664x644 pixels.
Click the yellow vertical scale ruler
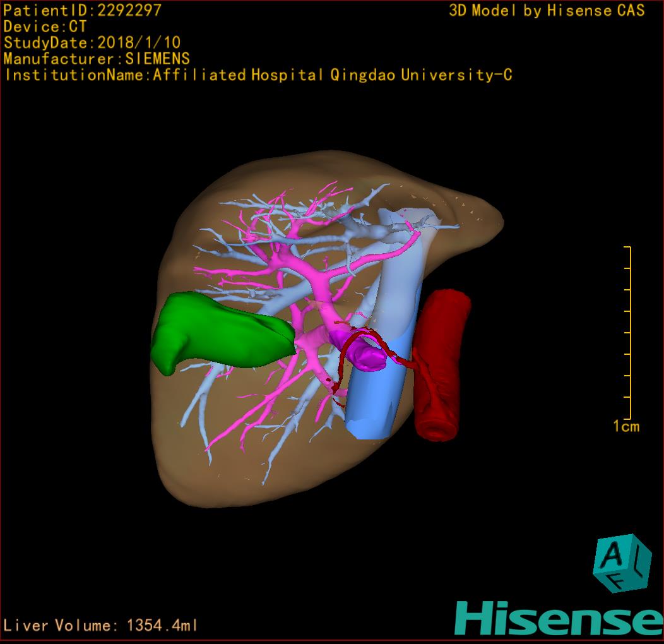tap(627, 333)
